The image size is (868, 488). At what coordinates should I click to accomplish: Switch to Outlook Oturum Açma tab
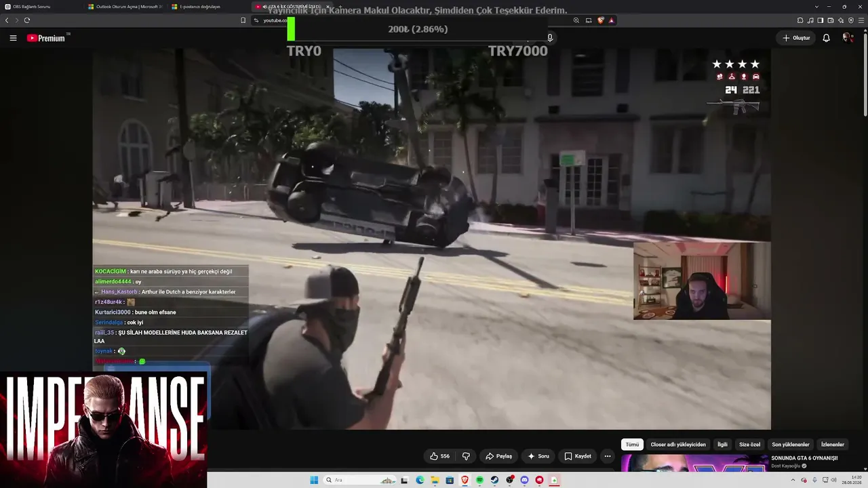click(x=125, y=7)
